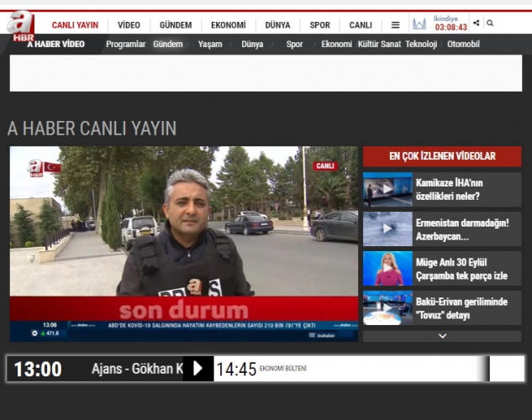
Task: Select Yaşam in the sub-navigation
Action: click(210, 44)
